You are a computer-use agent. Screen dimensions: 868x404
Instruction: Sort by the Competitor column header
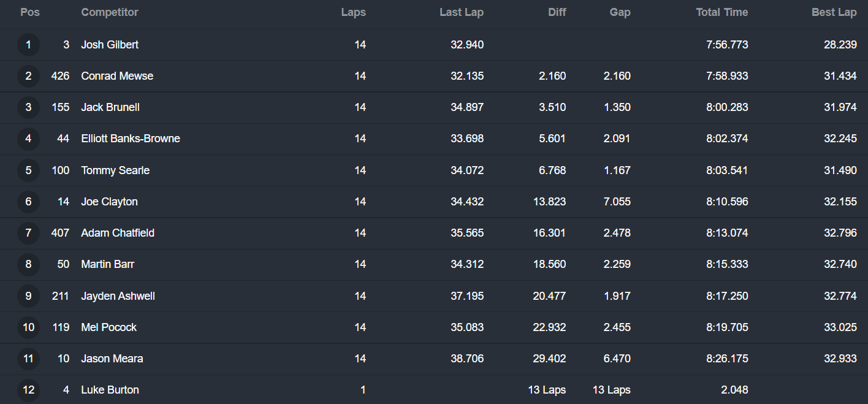point(110,12)
